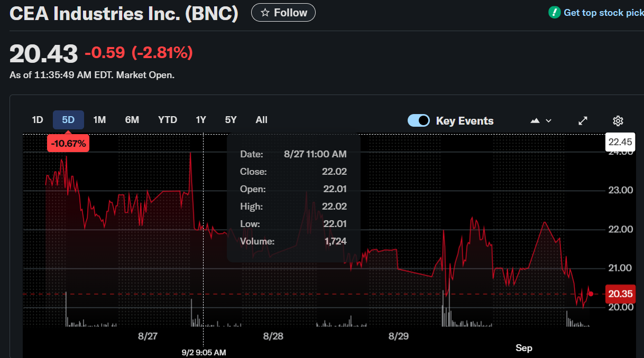
Task: Select the 5D chart range
Action: 68,120
